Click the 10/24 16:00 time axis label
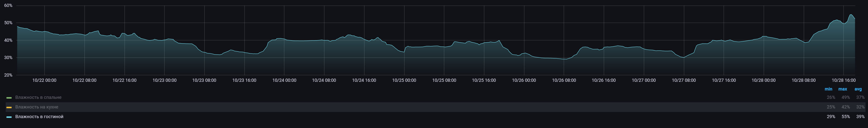868x128 pixels. click(364, 80)
